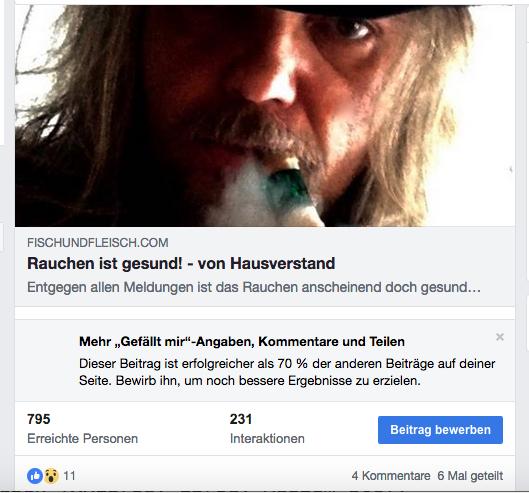Dismiss the boost suggestion with the X

point(500,337)
